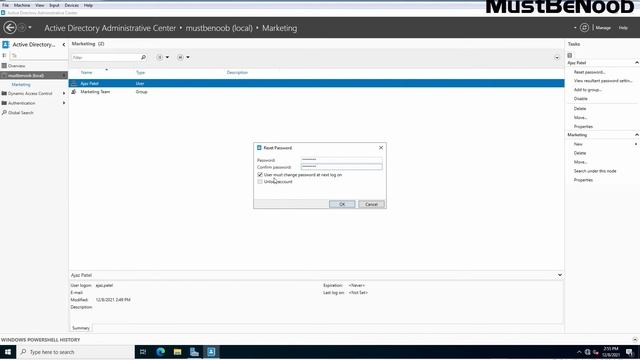Select the Marketing Team group row

tap(316, 92)
